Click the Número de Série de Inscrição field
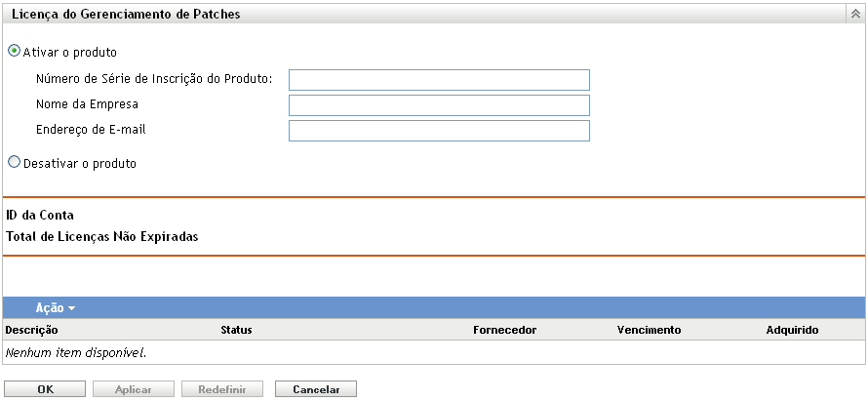Image resolution: width=868 pixels, height=401 pixels. point(439,80)
